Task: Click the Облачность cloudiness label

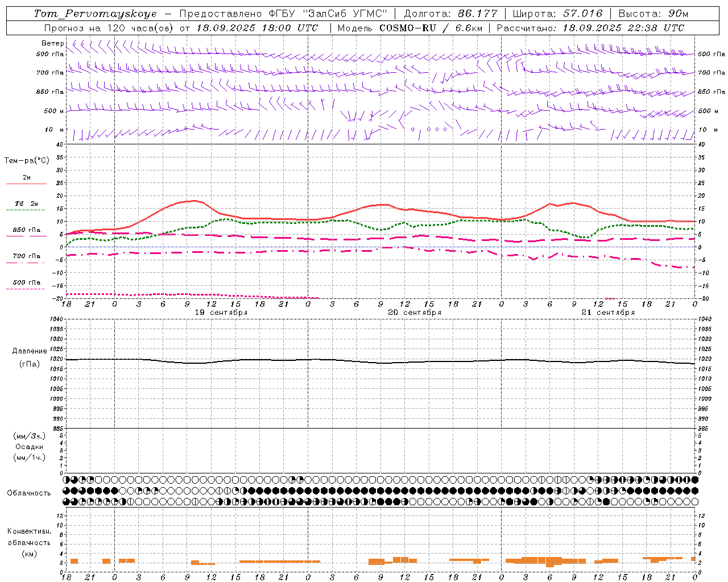Action: (29, 493)
